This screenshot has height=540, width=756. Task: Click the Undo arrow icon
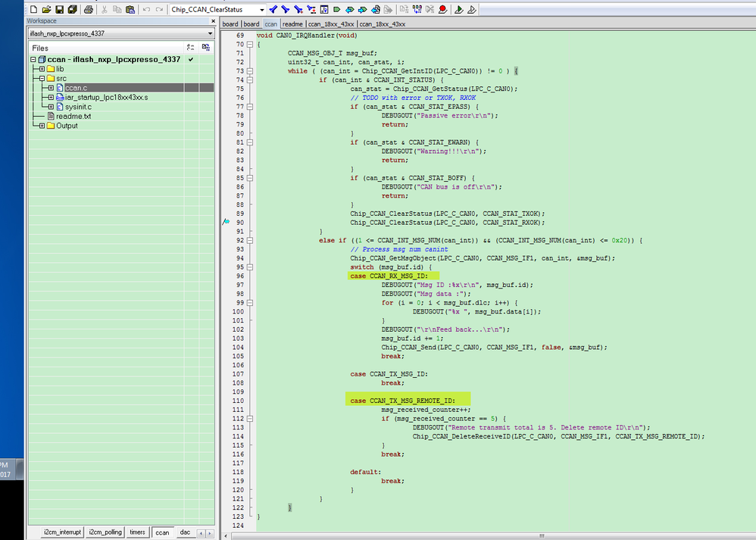(147, 9)
